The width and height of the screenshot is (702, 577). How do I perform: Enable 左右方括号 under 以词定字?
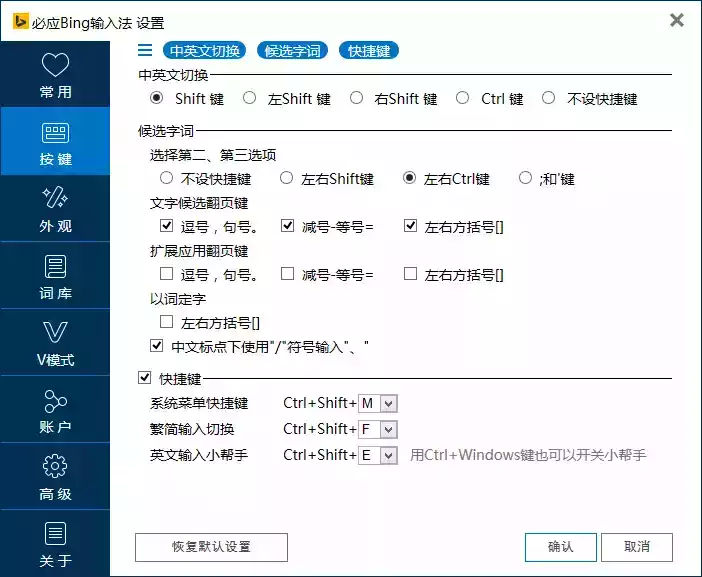(x=167, y=321)
